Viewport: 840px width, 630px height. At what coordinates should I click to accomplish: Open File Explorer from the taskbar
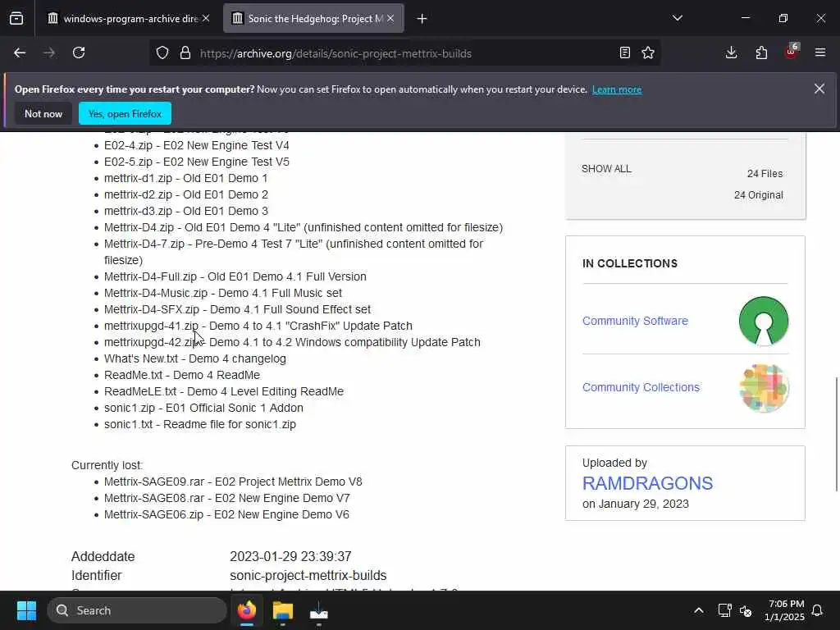click(283, 610)
